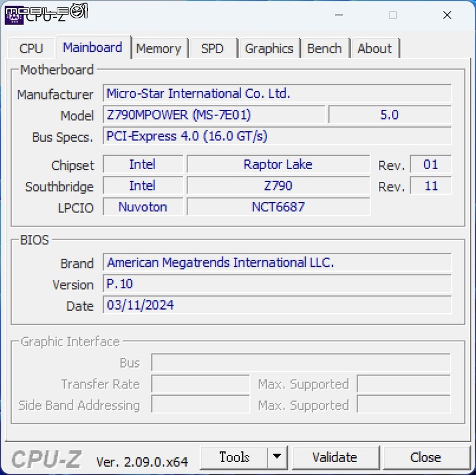Click the Manufacturer field Micro-Star International
Screen dimensions: 476x475
pyautogui.click(x=277, y=93)
